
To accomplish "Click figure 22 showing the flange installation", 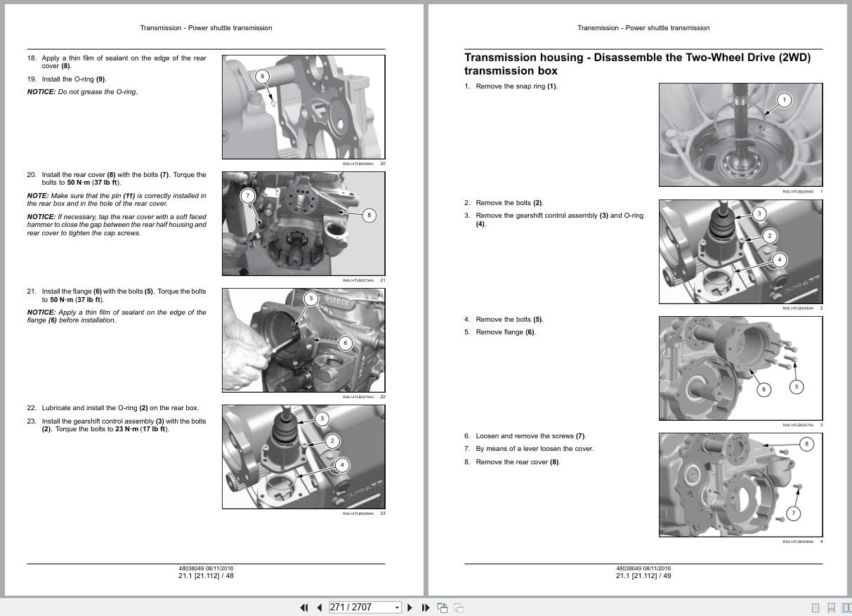I will pyautogui.click(x=303, y=340).
